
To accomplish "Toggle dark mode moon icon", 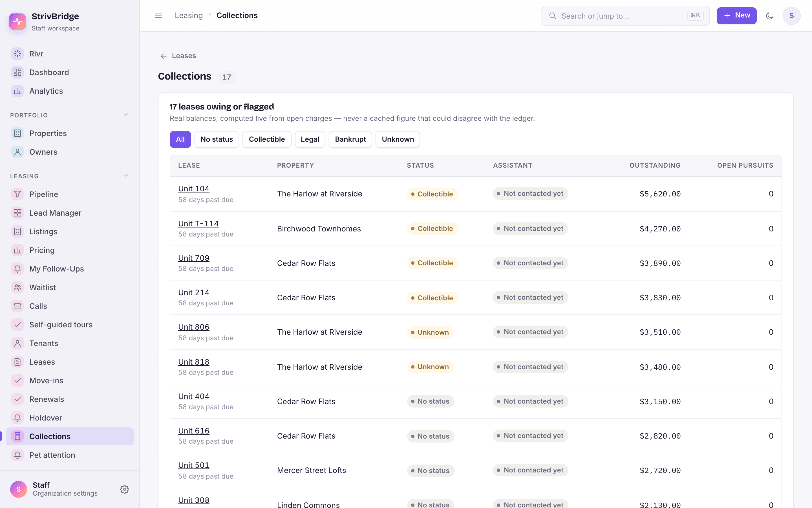I will click(769, 16).
